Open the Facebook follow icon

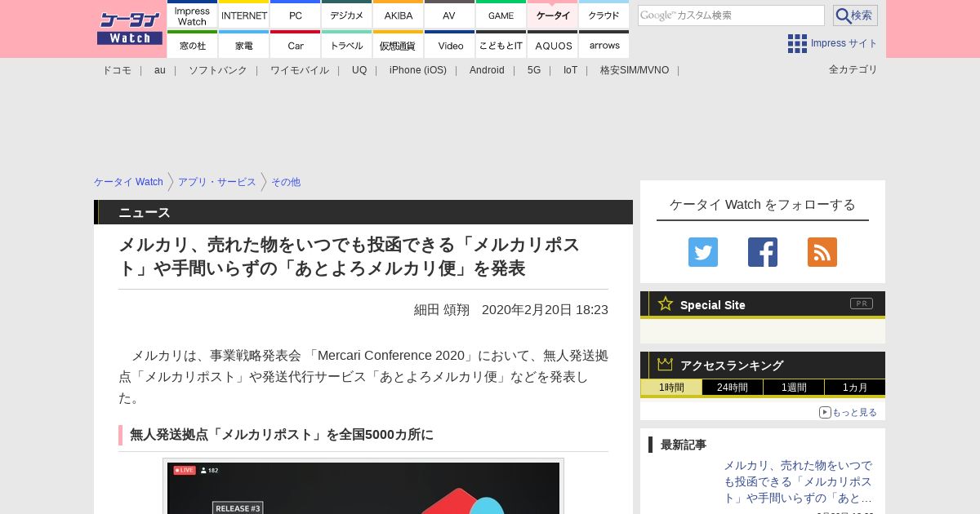point(763,252)
